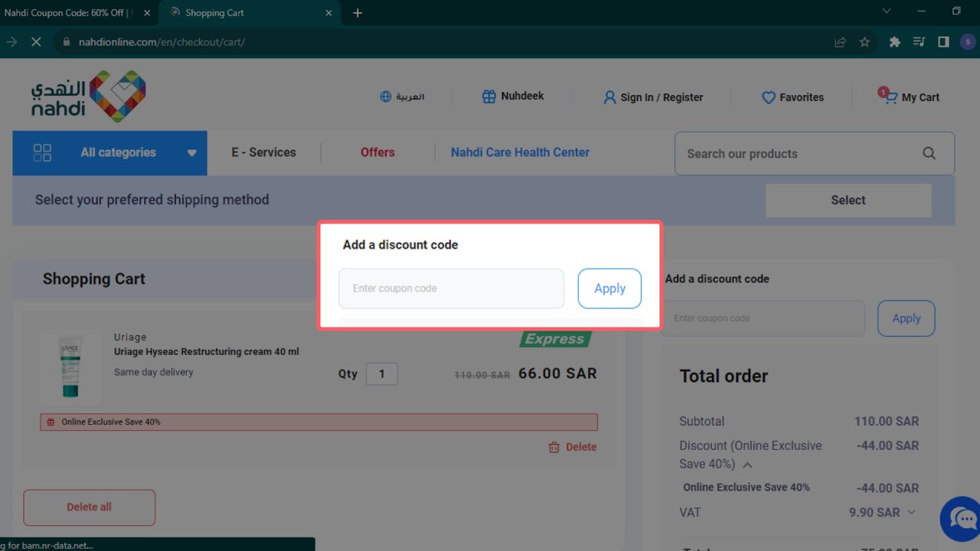The image size is (980, 551).
Task: Open browser extensions puzzle icon
Action: pyautogui.click(x=894, y=42)
